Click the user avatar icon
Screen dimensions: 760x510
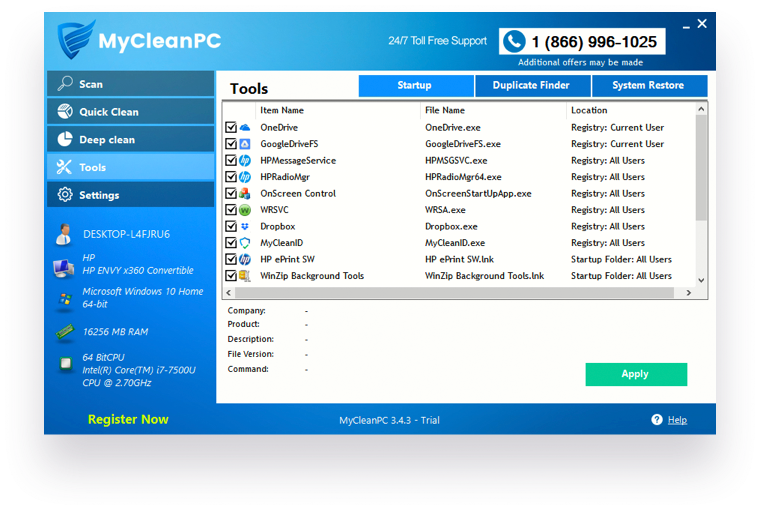pyautogui.click(x=64, y=235)
